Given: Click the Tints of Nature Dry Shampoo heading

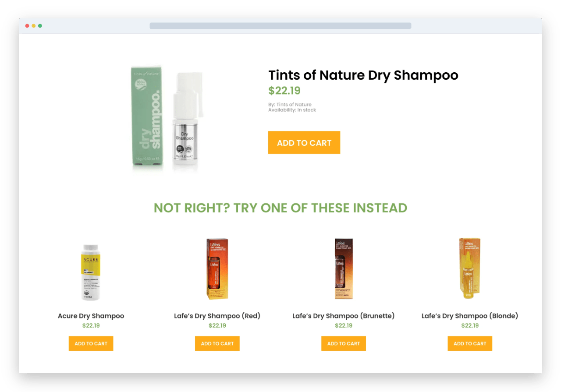Looking at the screenshot, I should point(363,75).
